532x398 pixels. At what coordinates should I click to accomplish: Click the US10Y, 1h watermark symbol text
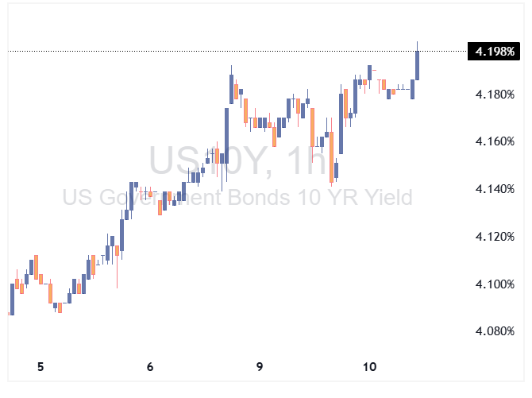238,162
